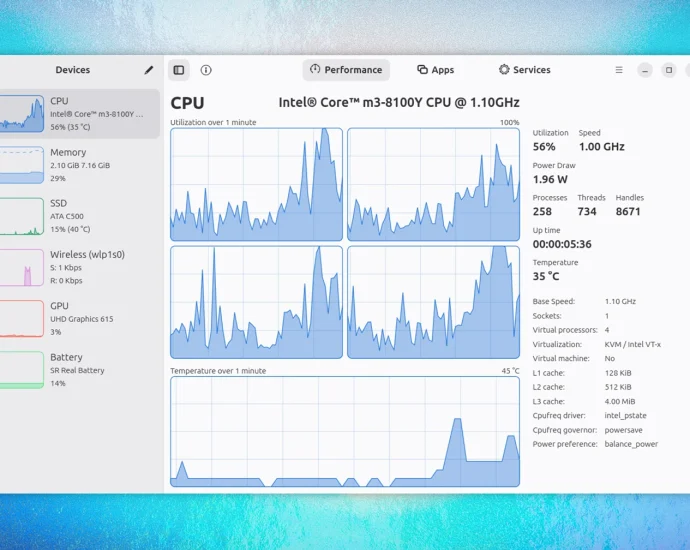This screenshot has width=690, height=550.
Task: Toggle the sidebar panel icon
Action: click(x=179, y=70)
